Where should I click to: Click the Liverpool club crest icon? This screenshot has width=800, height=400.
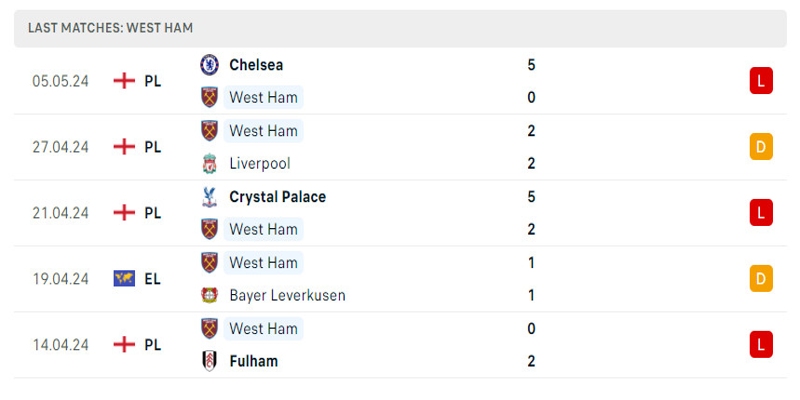209,163
